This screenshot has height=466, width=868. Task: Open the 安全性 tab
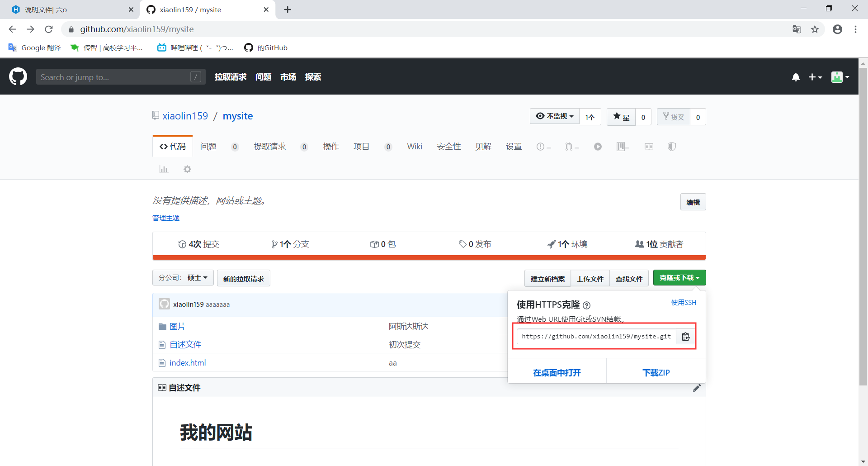tap(449, 147)
